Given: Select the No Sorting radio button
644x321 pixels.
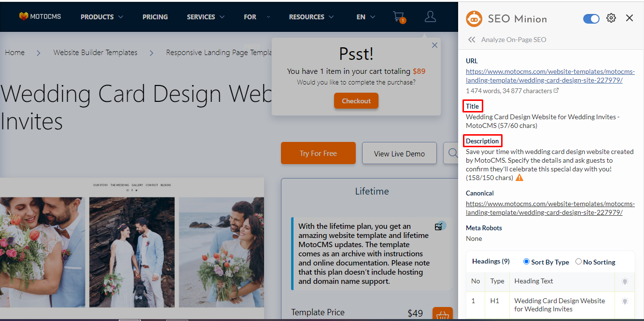Looking at the screenshot, I should (x=578, y=262).
